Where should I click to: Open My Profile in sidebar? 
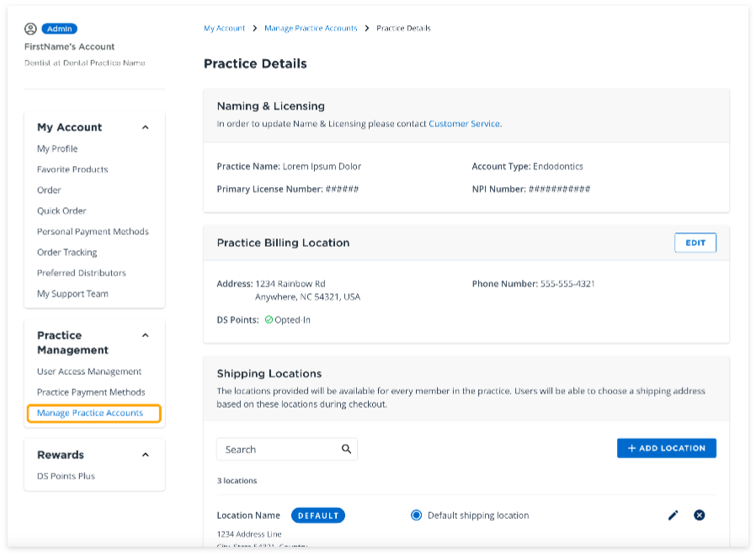pyautogui.click(x=57, y=149)
